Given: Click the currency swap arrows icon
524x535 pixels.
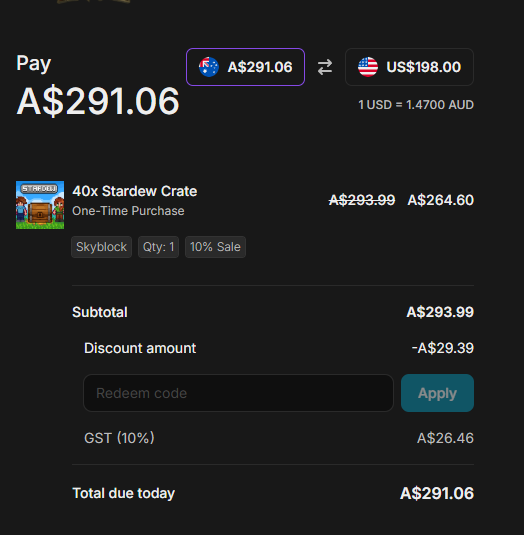Looking at the screenshot, I should click(x=325, y=67).
